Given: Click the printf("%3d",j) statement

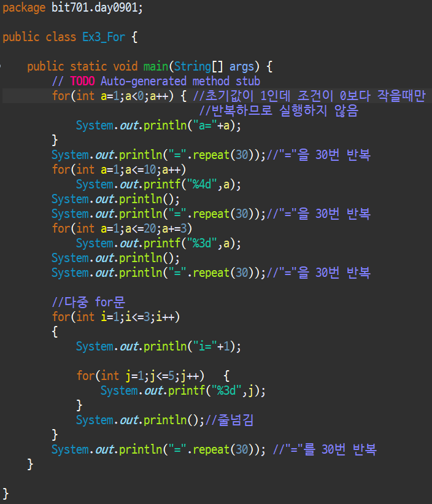Looking at the screenshot, I should tap(183, 390).
